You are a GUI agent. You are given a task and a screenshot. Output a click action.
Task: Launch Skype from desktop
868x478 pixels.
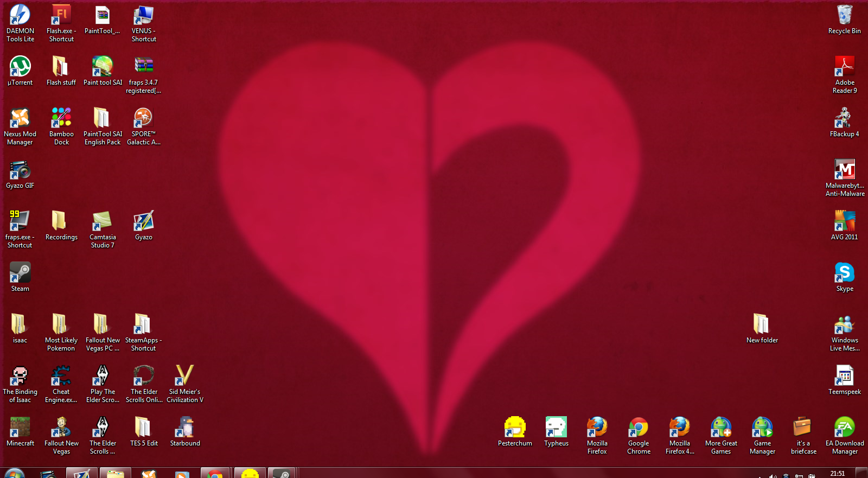pos(845,277)
